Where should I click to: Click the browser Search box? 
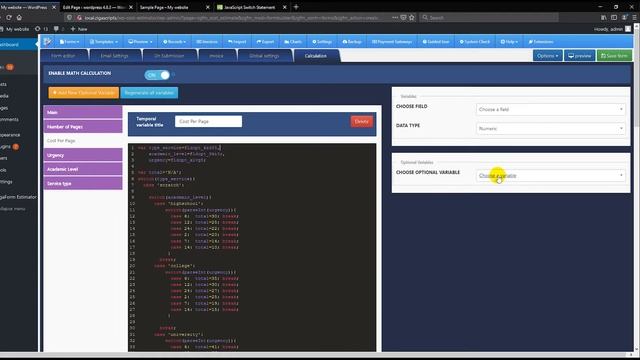click(x=489, y=18)
